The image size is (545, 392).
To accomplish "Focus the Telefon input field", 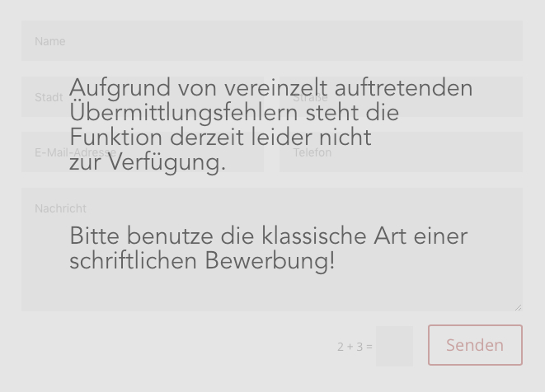I will [401, 152].
